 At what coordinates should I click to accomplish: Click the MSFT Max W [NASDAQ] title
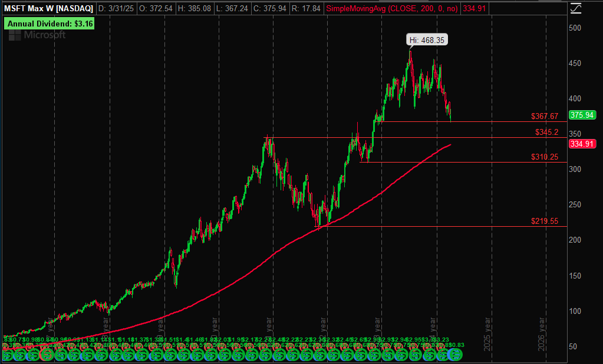(x=47, y=9)
